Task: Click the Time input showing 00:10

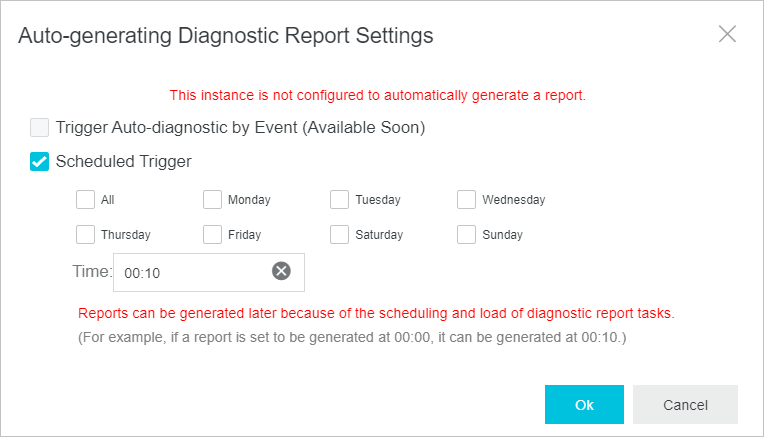Action: click(x=190, y=272)
